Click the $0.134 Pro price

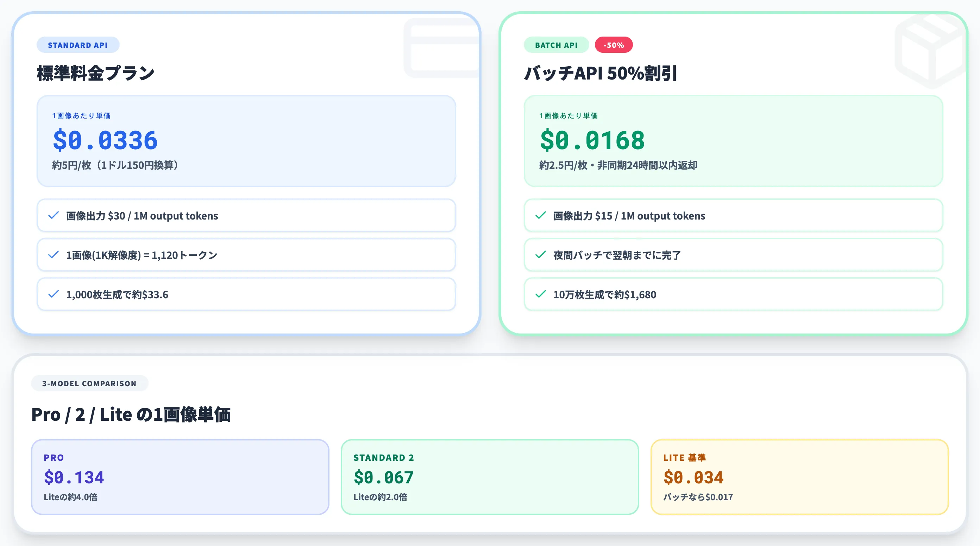coord(74,477)
